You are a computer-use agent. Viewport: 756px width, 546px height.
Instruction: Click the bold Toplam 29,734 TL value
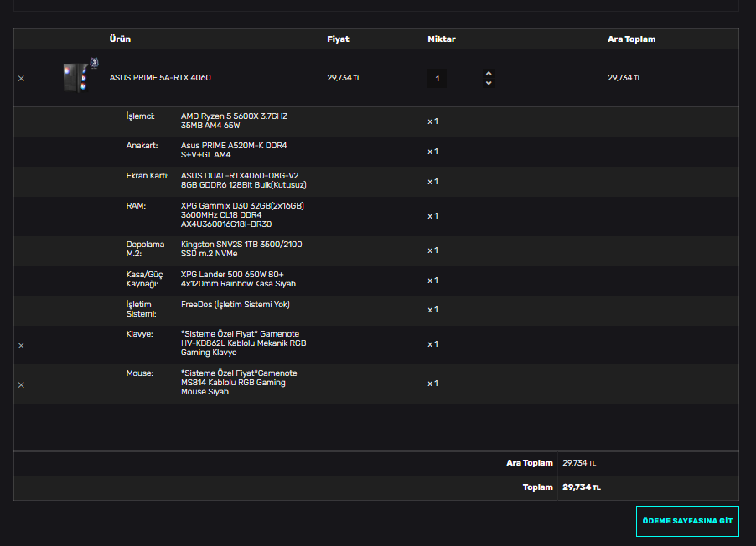pyautogui.click(x=582, y=487)
